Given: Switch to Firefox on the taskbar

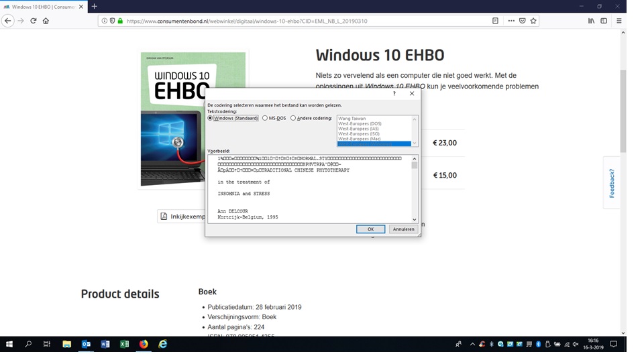Looking at the screenshot, I should click(x=144, y=344).
